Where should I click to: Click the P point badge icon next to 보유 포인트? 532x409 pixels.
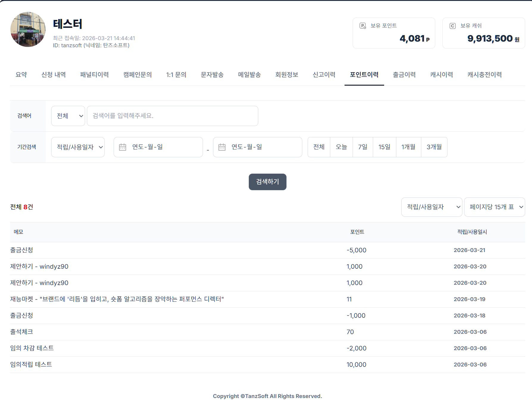coord(362,26)
